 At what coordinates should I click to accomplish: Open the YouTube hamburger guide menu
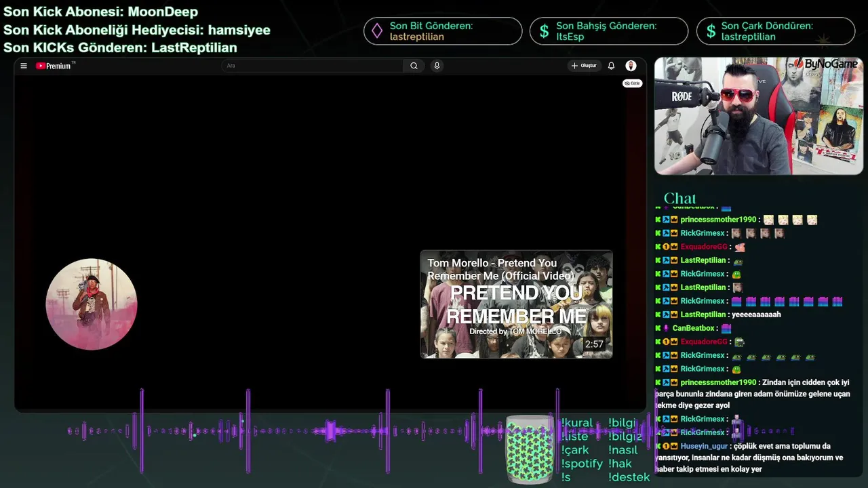(24, 66)
